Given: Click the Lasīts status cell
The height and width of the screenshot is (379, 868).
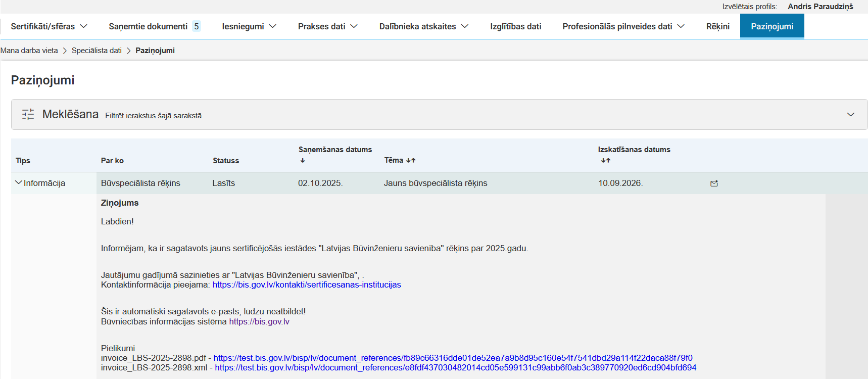Looking at the screenshot, I should [x=224, y=183].
